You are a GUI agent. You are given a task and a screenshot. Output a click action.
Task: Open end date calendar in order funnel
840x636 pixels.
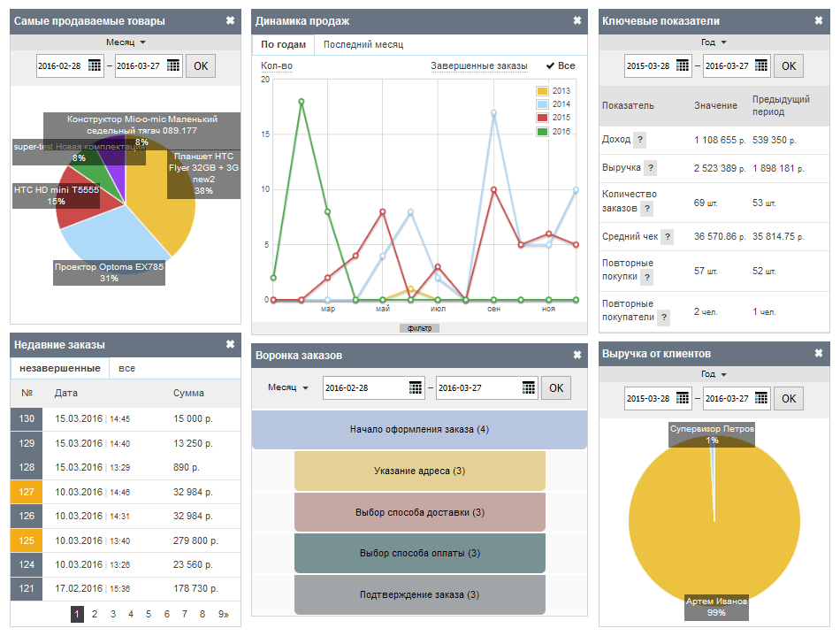[528, 387]
